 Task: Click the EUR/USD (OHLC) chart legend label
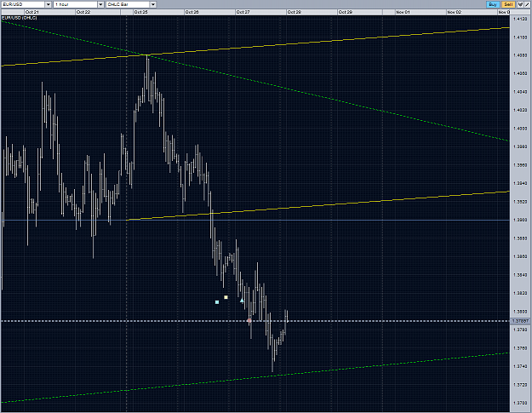(x=20, y=18)
